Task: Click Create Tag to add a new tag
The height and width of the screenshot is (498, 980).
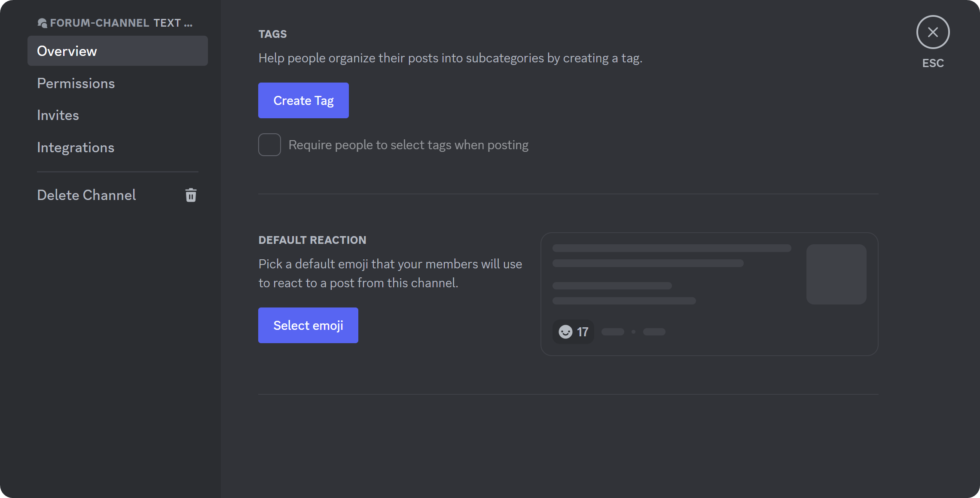Action: pyautogui.click(x=303, y=100)
